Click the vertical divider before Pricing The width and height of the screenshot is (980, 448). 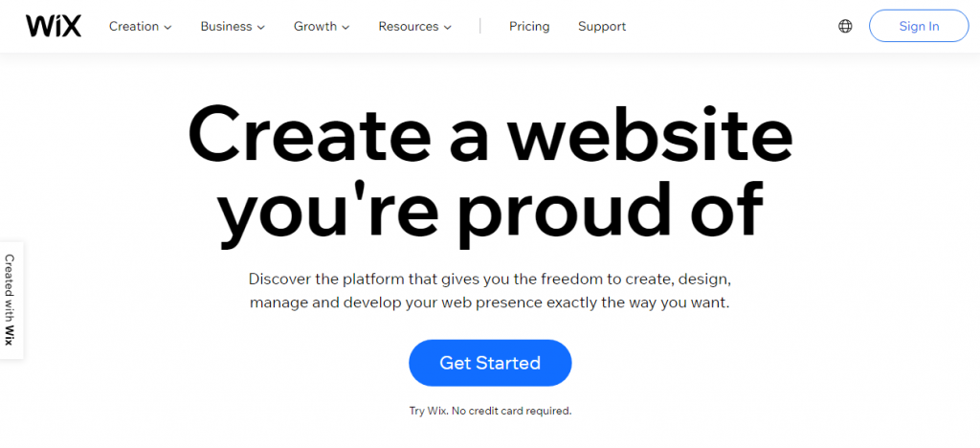pyautogui.click(x=480, y=27)
